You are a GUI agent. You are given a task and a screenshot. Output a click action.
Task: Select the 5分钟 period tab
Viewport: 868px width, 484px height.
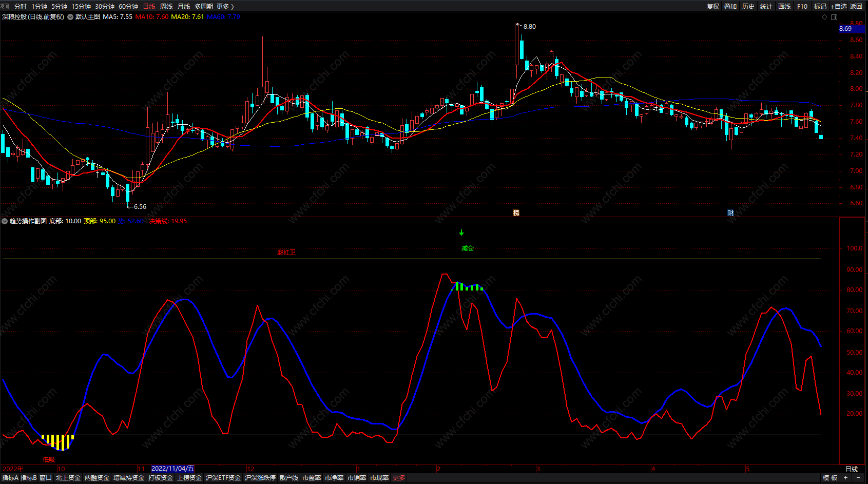[59, 6]
